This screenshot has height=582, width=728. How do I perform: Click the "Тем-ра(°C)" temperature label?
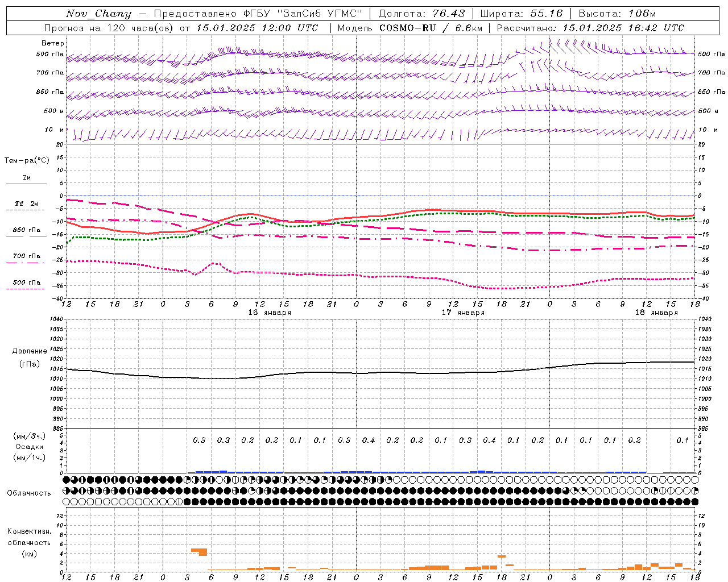27,160
